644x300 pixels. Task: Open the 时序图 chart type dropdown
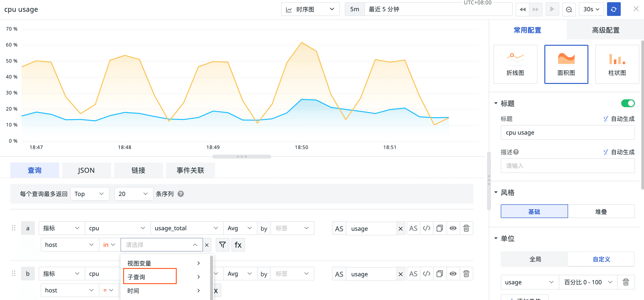point(310,9)
